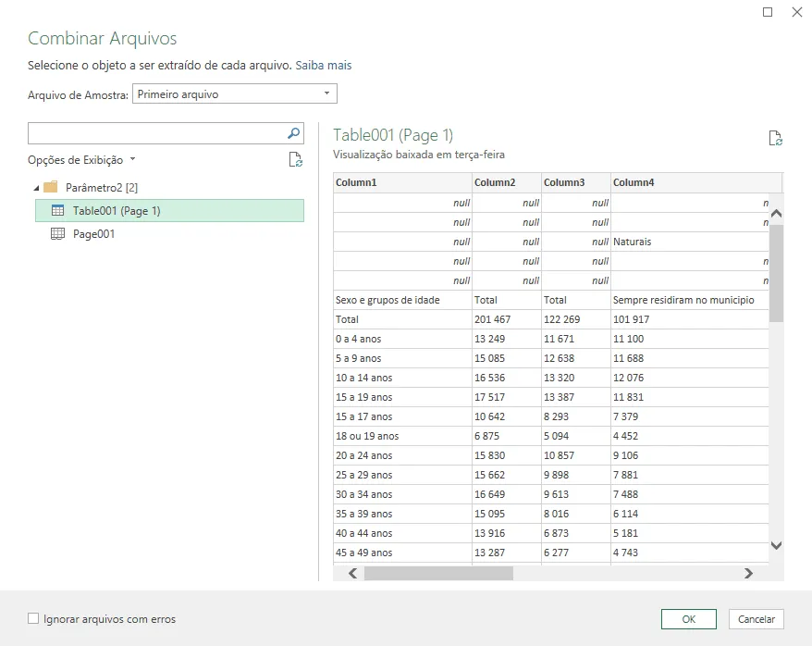The height and width of the screenshot is (646, 812).
Task: Click the '4 743' cell
Action: pyautogui.click(x=690, y=553)
